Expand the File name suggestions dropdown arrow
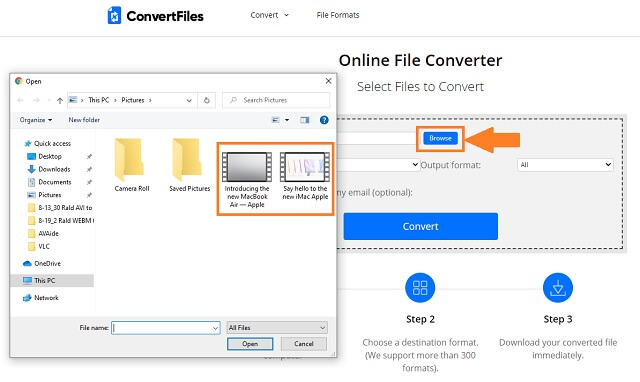640x382 pixels. tap(215, 328)
